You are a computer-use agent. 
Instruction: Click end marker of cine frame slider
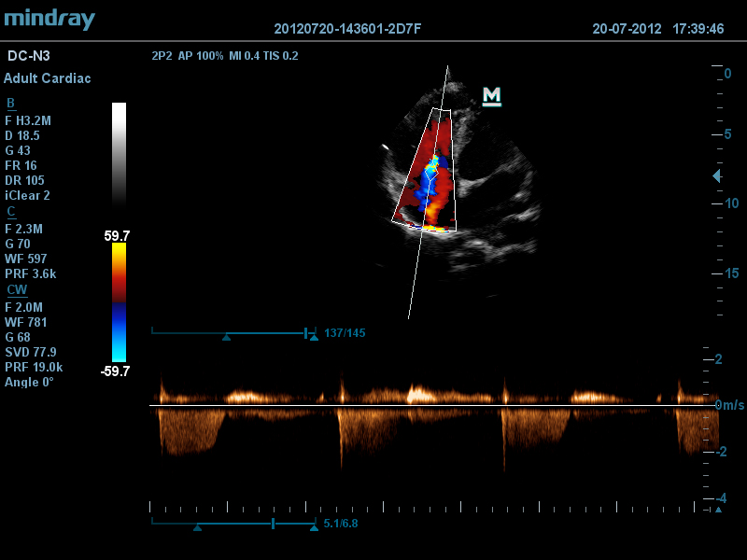(x=314, y=338)
